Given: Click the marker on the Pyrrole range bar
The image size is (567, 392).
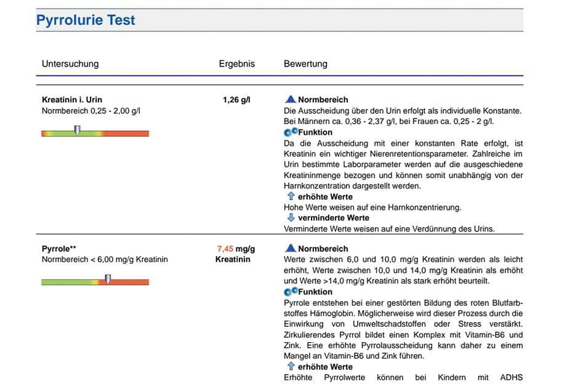Looking at the screenshot, I should pos(108,279).
